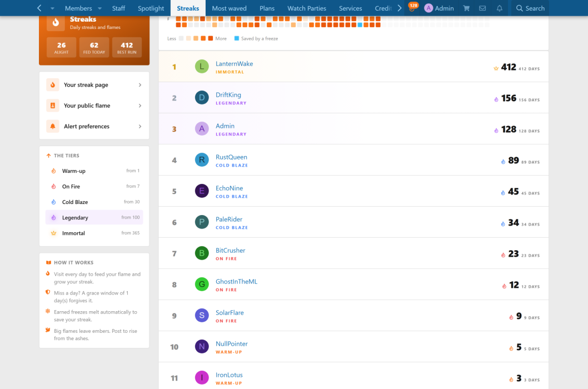The height and width of the screenshot is (389, 588).
Task: Open GhostInTheML's profile link
Action: (x=237, y=282)
